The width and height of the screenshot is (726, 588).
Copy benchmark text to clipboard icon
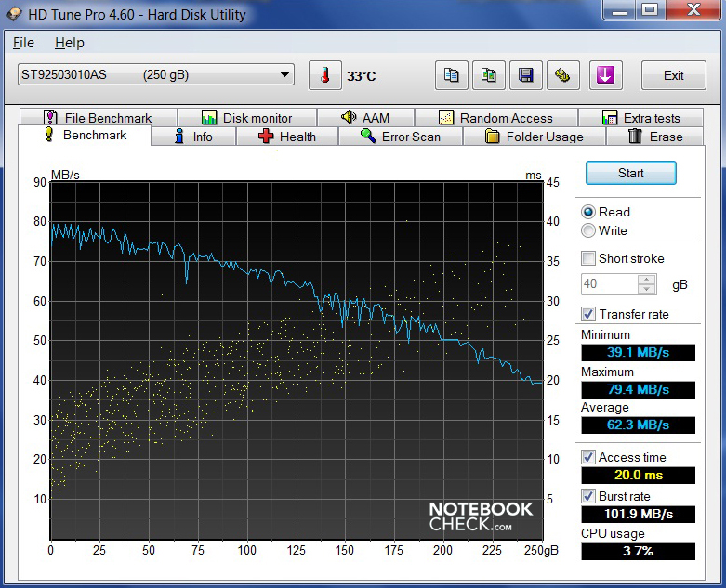(452, 75)
